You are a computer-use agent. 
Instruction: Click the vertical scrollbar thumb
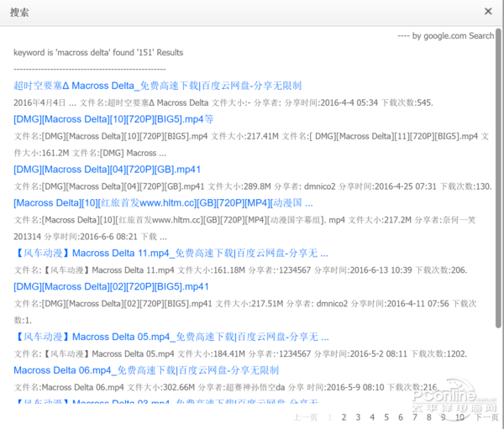(498, 178)
